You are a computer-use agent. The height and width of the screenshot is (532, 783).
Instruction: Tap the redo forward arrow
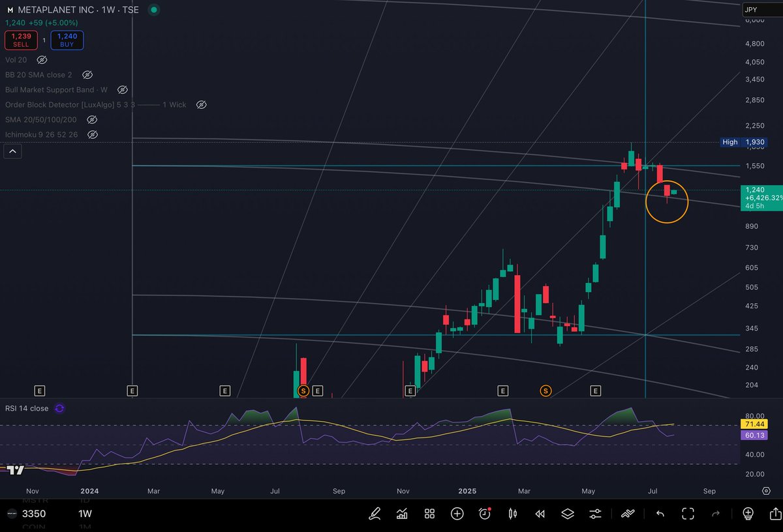[716, 514]
